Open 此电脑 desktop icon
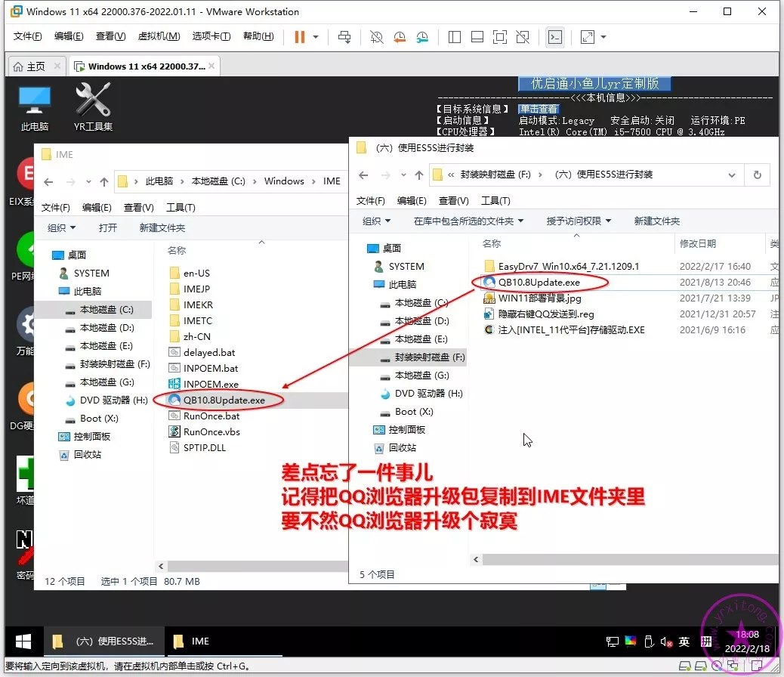Viewport: 784px width, 677px height. click(x=35, y=107)
